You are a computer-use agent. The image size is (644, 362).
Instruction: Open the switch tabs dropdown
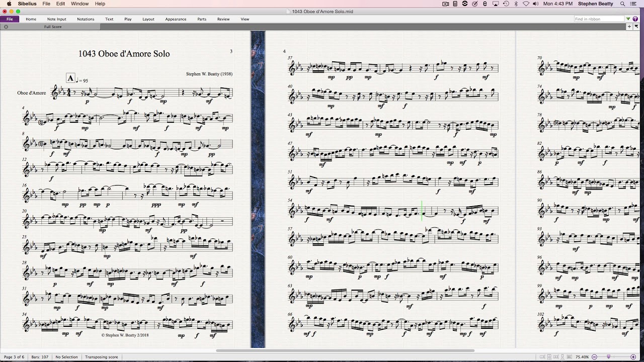click(x=636, y=27)
